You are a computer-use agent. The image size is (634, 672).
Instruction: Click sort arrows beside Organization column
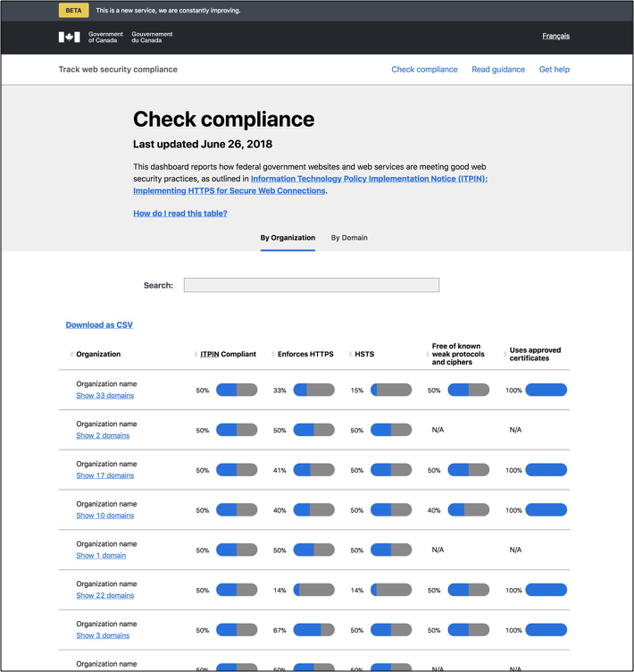point(71,355)
